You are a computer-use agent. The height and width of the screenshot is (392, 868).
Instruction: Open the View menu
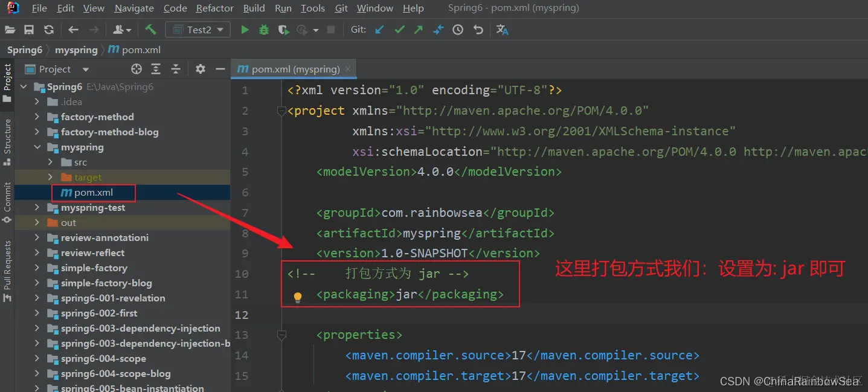pos(94,8)
